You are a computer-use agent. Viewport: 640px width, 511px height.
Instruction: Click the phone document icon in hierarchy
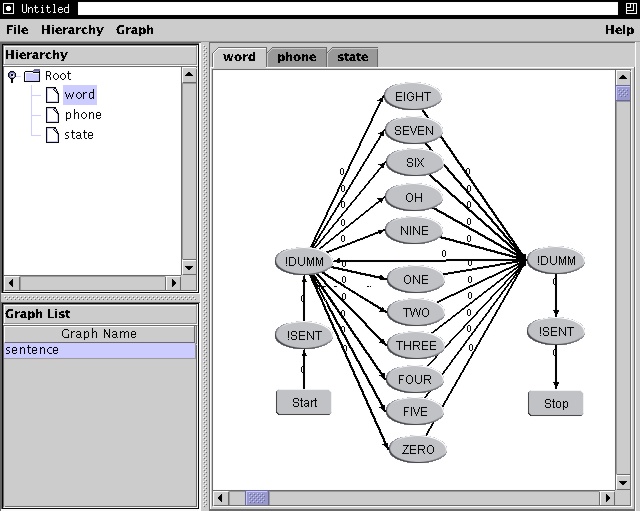pyautogui.click(x=52, y=115)
